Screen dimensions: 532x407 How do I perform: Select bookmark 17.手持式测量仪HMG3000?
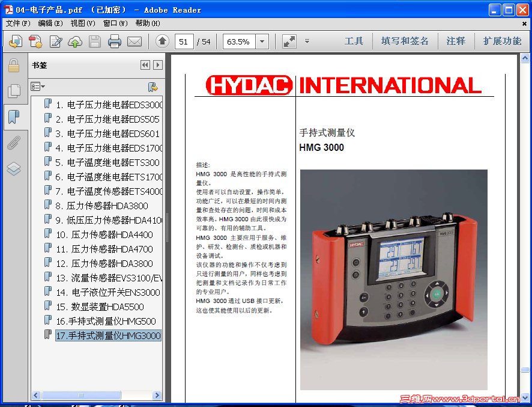(x=108, y=334)
